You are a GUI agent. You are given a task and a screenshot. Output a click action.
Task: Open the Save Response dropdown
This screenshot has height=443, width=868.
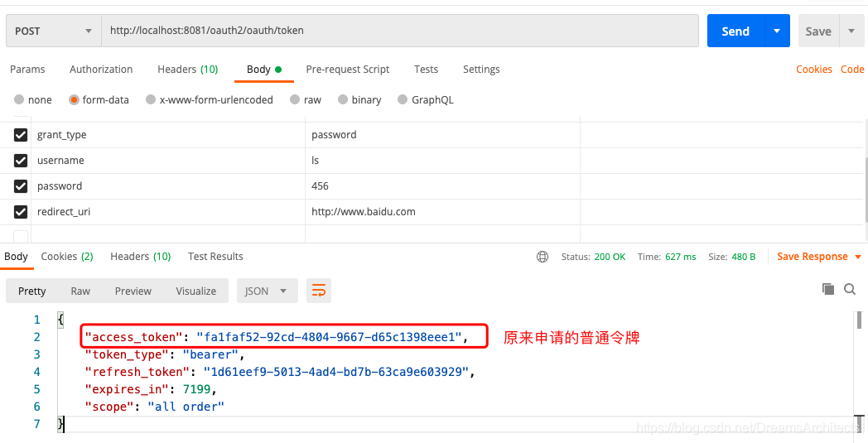tap(819, 257)
